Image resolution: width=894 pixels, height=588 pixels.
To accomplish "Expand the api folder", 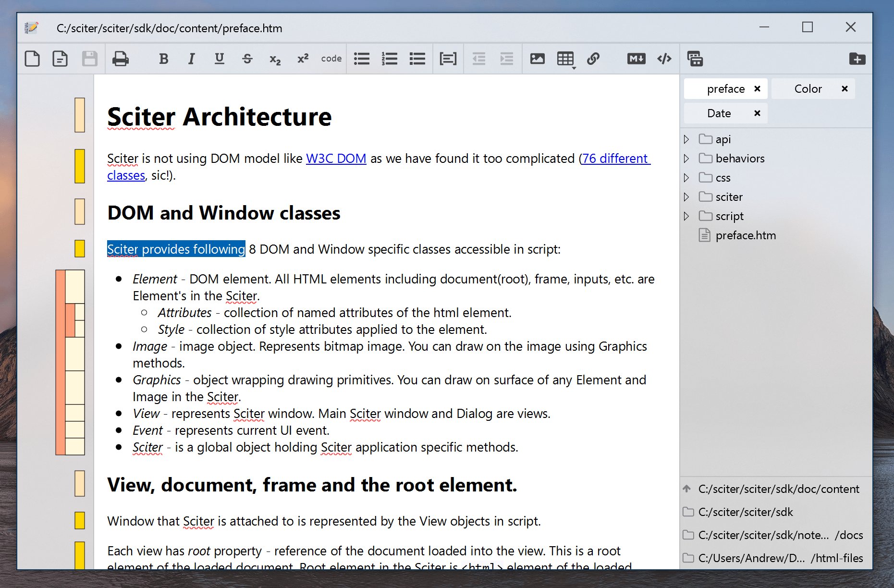I will pyautogui.click(x=686, y=139).
